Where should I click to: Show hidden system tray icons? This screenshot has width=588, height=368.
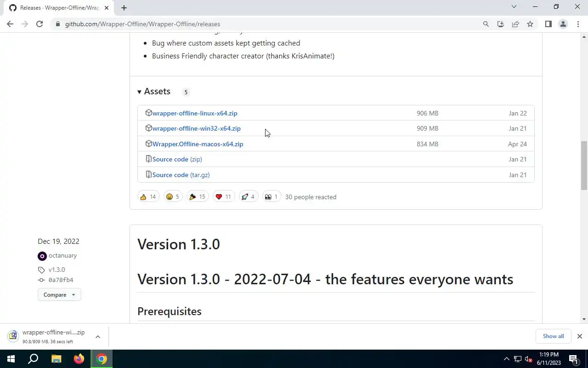click(507, 359)
